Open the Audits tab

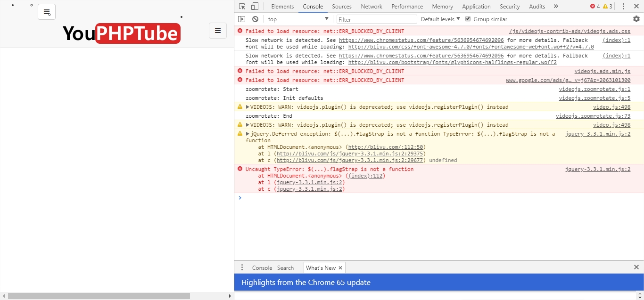pyautogui.click(x=537, y=7)
